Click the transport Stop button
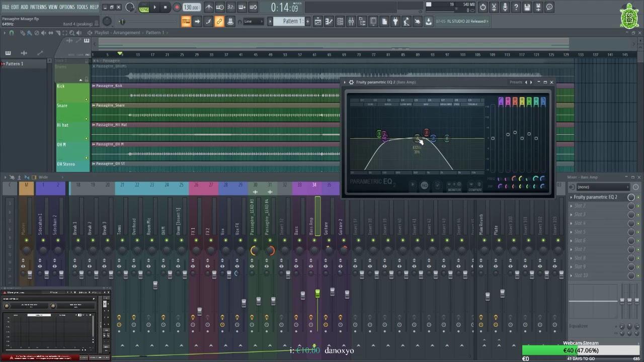This screenshot has height=362, width=644. pyautogui.click(x=166, y=8)
